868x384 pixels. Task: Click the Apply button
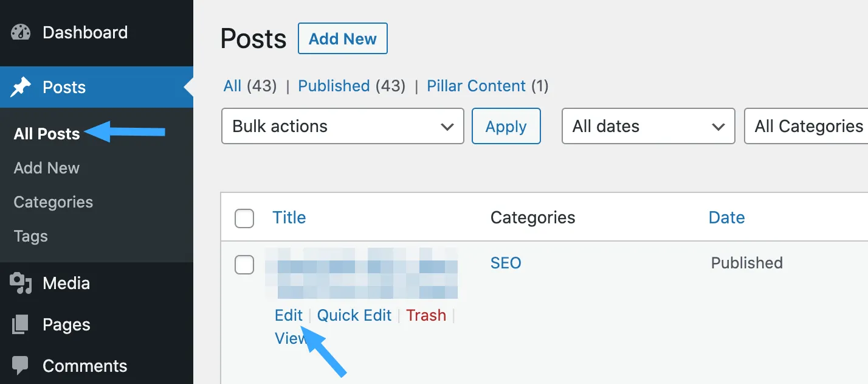[x=506, y=127]
